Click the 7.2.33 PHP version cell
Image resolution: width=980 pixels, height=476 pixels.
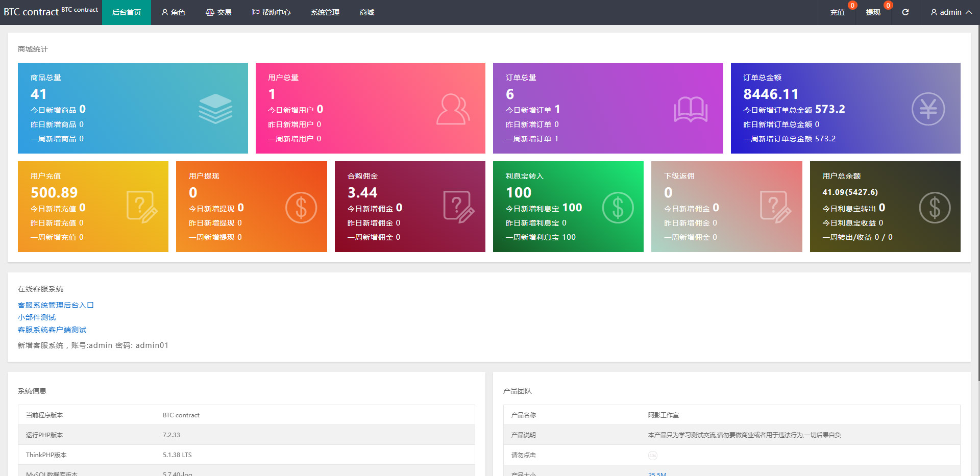(171, 435)
